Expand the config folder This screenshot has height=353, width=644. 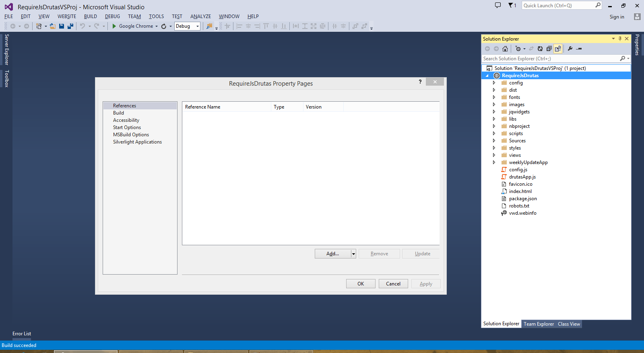tap(494, 83)
